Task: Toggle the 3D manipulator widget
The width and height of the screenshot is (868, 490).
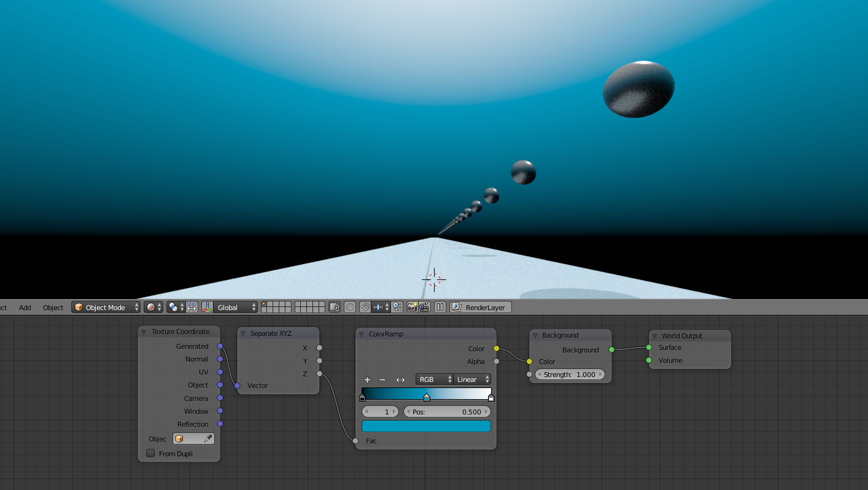Action: [207, 307]
